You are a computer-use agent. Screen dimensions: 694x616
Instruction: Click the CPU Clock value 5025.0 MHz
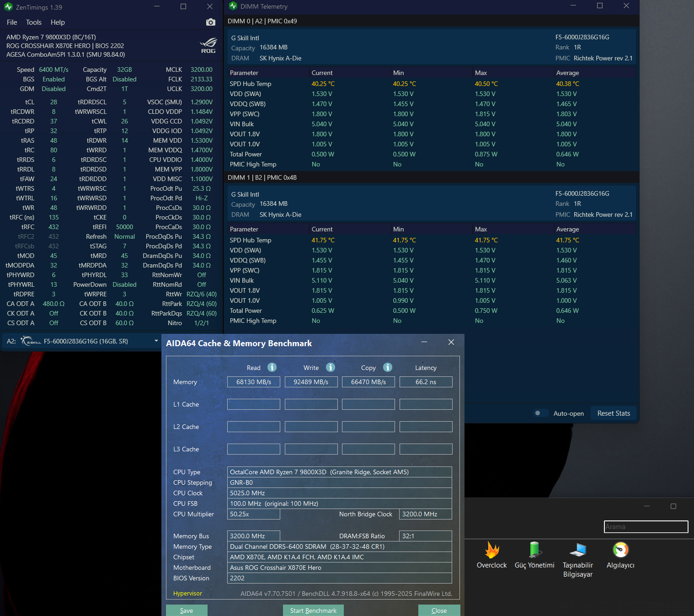[340, 493]
